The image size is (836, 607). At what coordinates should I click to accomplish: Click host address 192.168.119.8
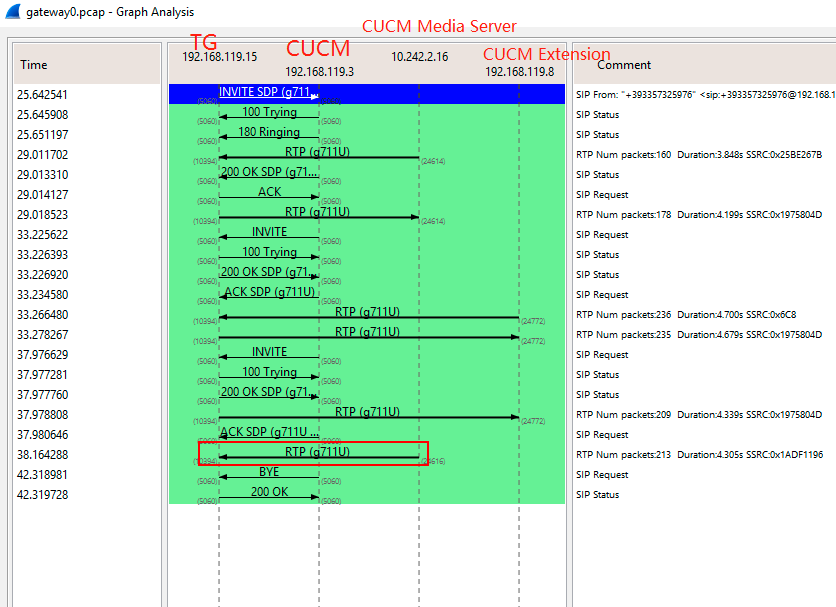pyautogui.click(x=519, y=71)
